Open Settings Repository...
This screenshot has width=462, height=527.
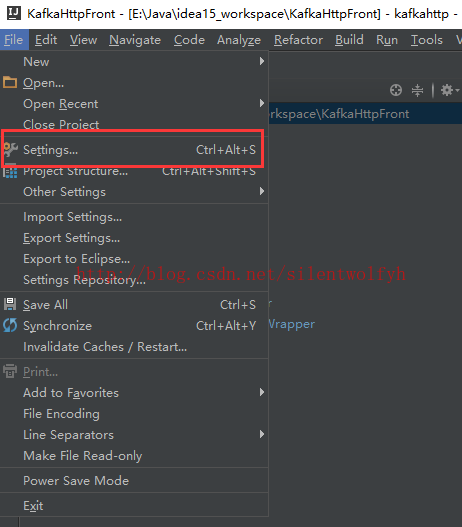(x=134, y=280)
